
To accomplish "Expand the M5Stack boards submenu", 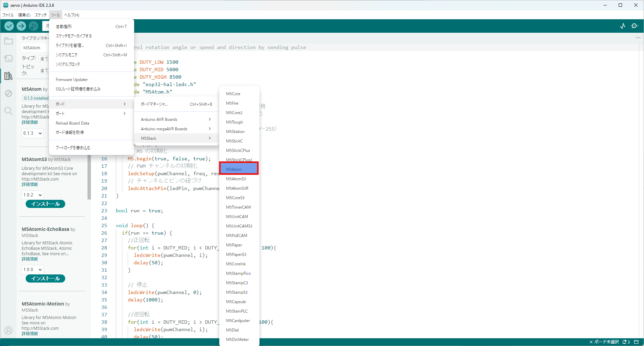I will 176,138.
